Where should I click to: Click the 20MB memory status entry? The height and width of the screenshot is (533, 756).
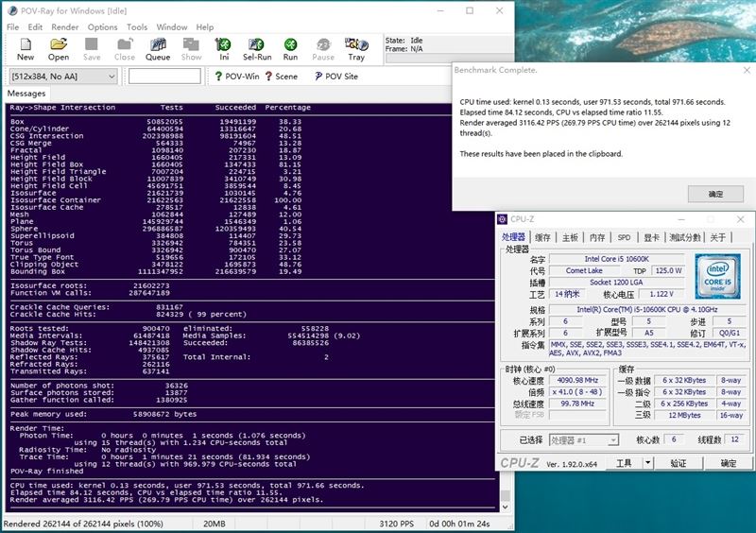click(215, 524)
